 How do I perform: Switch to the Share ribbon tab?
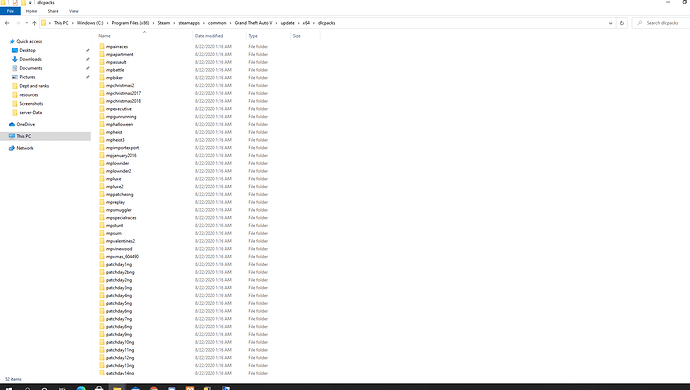pos(53,11)
